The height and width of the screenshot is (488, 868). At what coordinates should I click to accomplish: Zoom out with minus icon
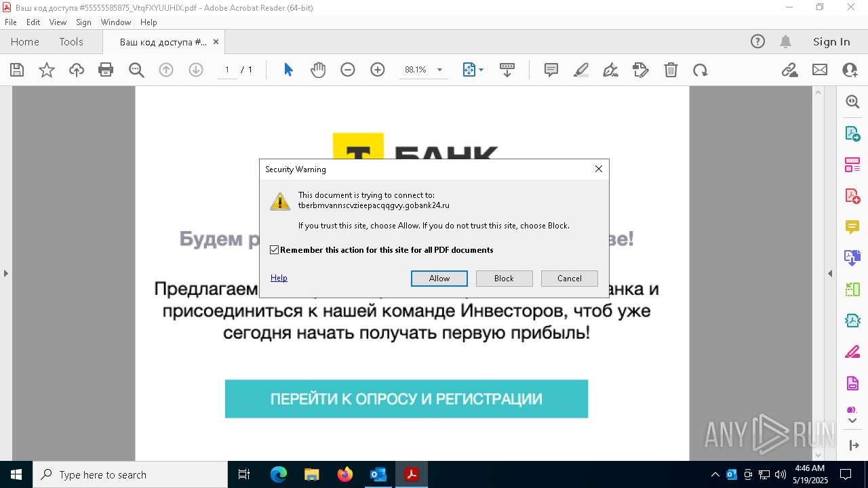[x=348, y=70]
